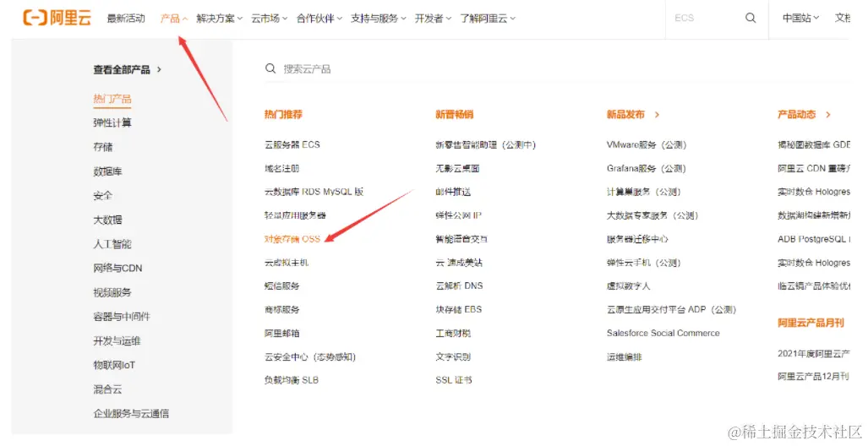The image size is (868, 446).
Task: Open 云数据库 RDS MySQL 版 link
Action: (x=314, y=192)
